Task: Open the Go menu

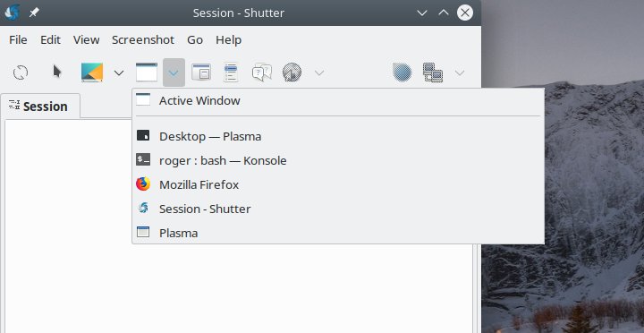Action: pyautogui.click(x=195, y=40)
